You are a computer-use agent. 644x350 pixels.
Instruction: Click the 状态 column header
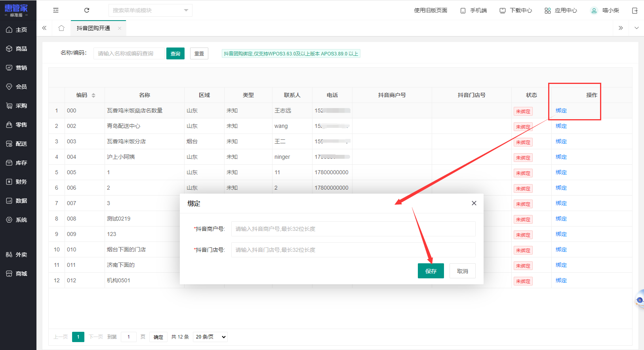click(531, 95)
